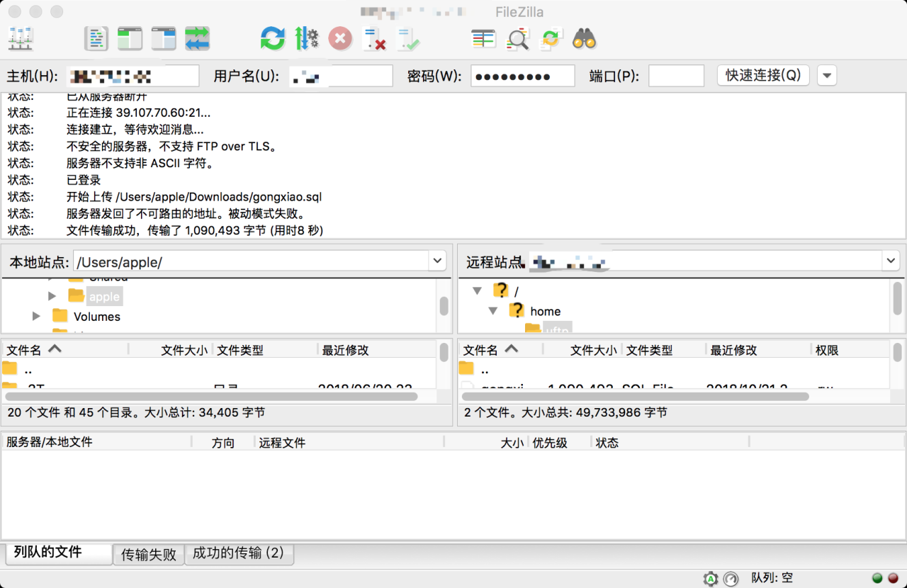This screenshot has width=907, height=588.
Task: Open speed limits gauge in status bar
Action: 731,579
